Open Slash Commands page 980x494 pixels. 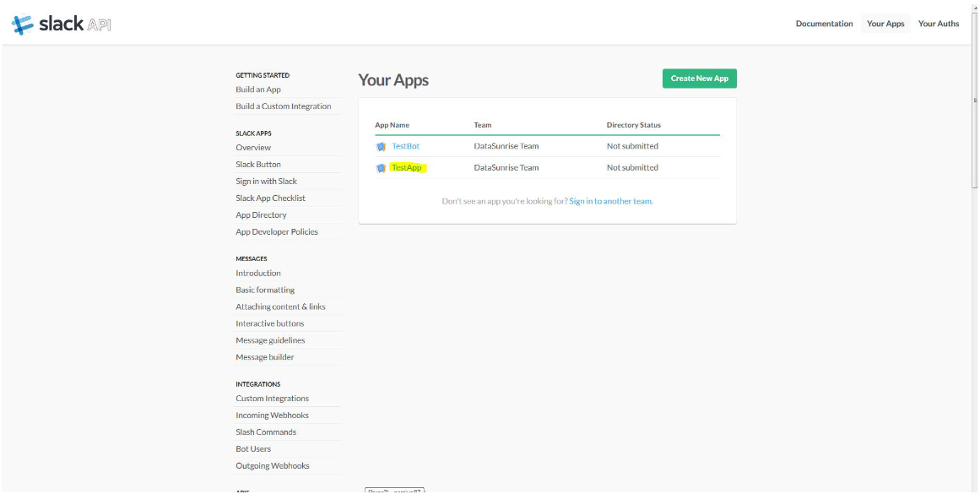tap(266, 432)
